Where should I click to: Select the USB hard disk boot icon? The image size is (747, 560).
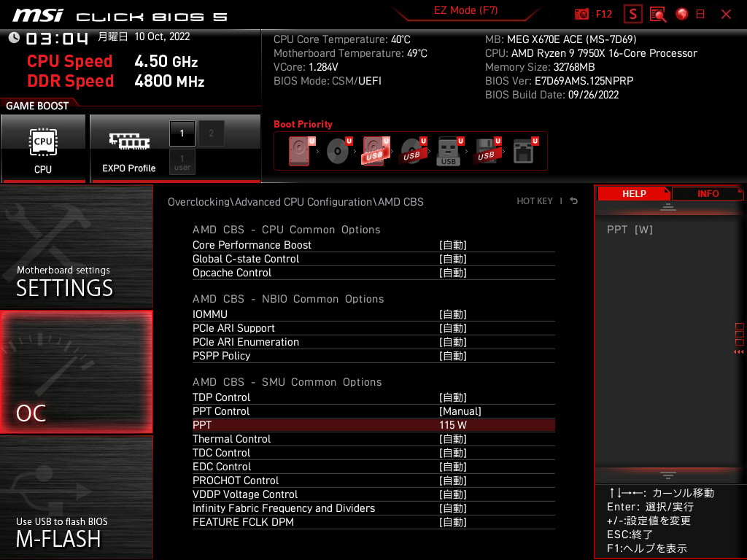[376, 151]
